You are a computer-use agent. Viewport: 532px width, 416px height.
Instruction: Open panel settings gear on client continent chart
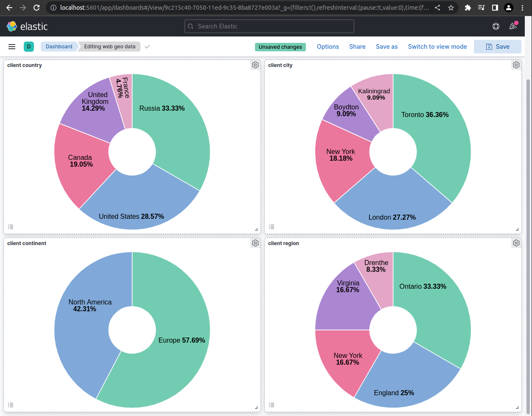[255, 243]
